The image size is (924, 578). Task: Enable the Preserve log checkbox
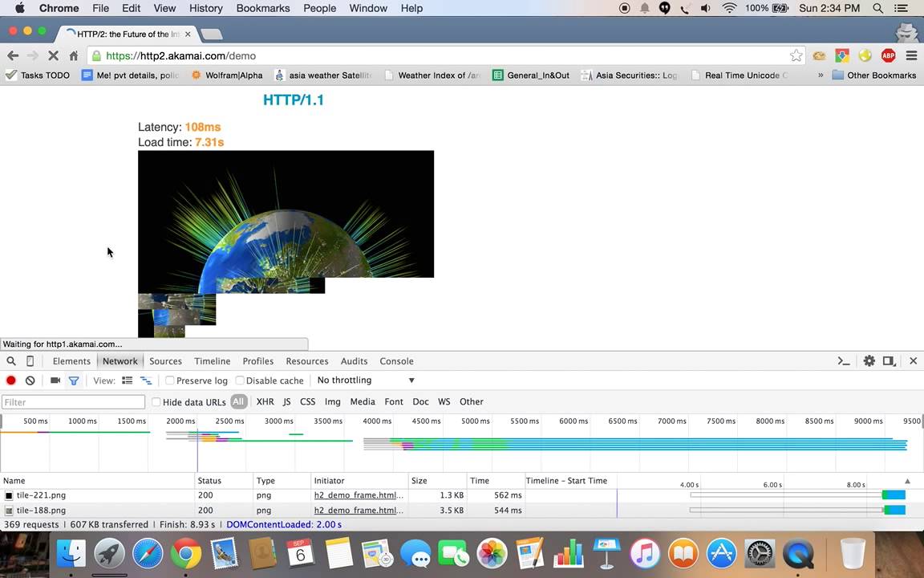[170, 381]
